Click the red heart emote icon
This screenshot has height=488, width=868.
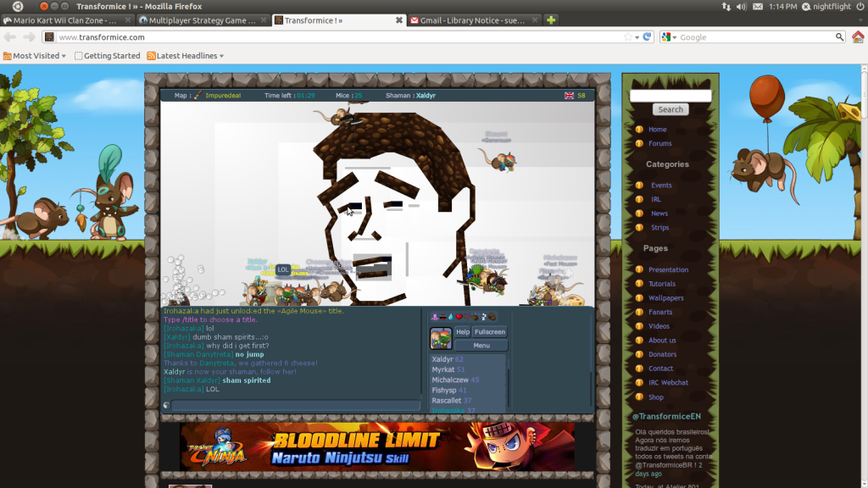[459, 317]
